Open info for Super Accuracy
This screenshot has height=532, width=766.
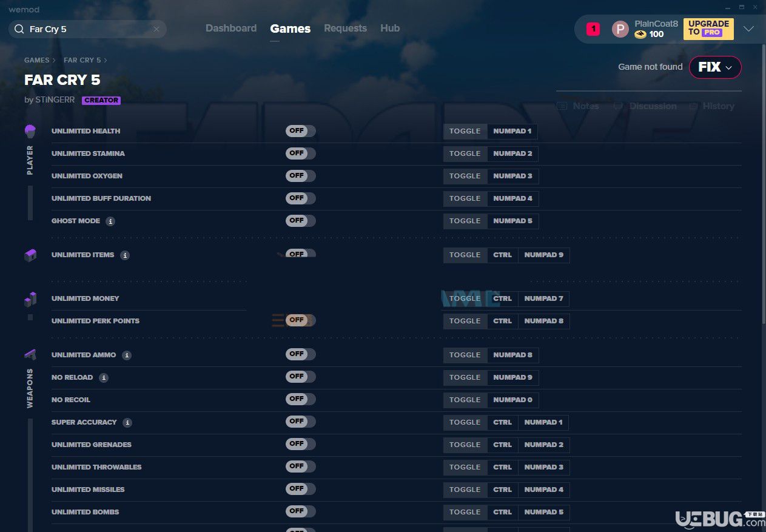tap(127, 423)
